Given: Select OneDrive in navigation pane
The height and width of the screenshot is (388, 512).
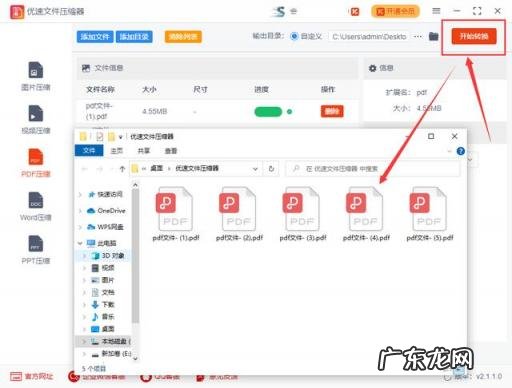Looking at the screenshot, I should [x=106, y=211].
